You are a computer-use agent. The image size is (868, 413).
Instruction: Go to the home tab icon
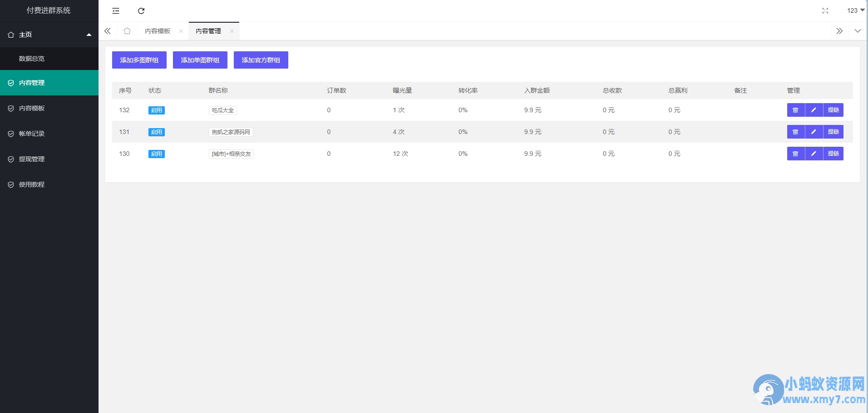[x=127, y=31]
